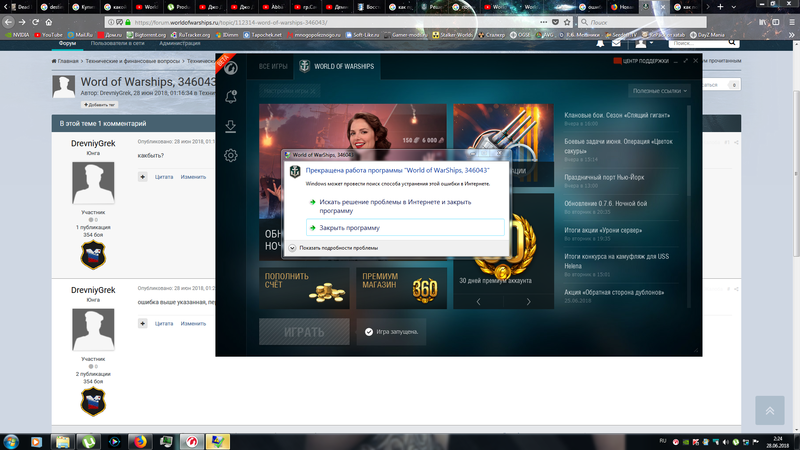Bookmark this page with the star icon

tap(567, 22)
